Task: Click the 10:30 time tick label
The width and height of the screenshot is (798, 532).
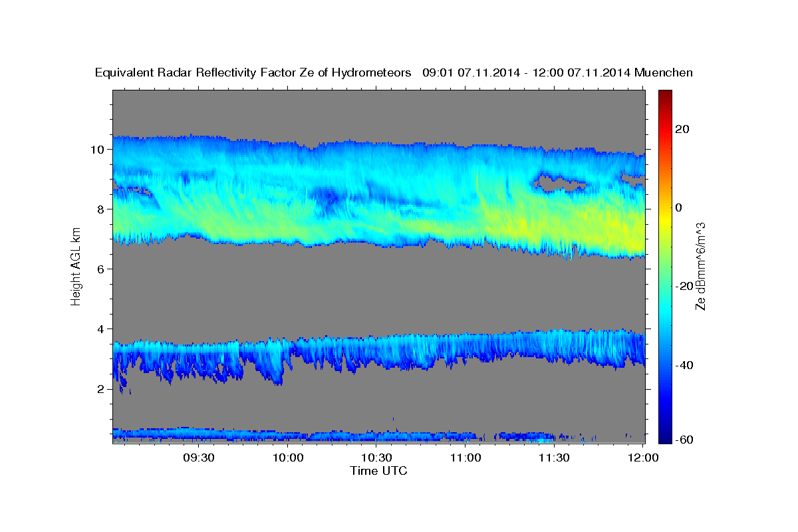Action: (376, 458)
